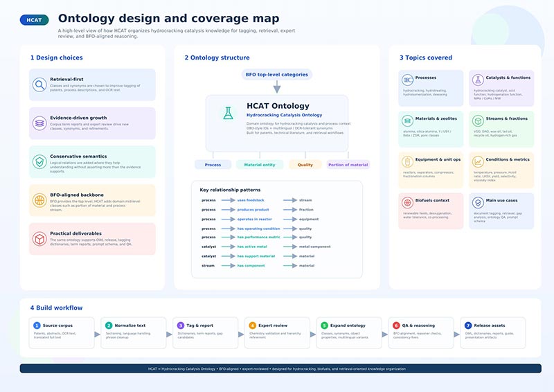554x392 pixels.
Task: Click the HCAT badge logo
Action: (34, 20)
